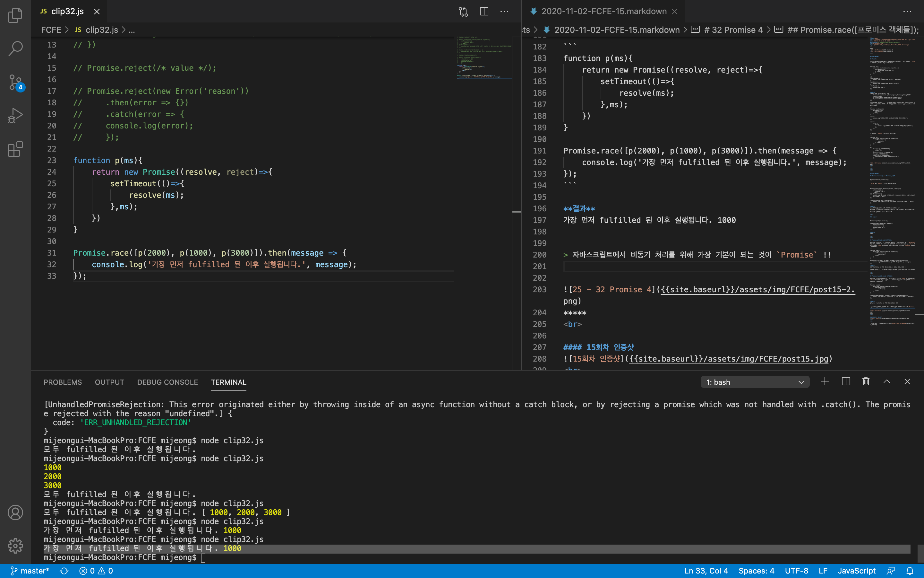Change indentation via 'Spaces: 4'
This screenshot has height=578, width=924.
click(x=757, y=571)
